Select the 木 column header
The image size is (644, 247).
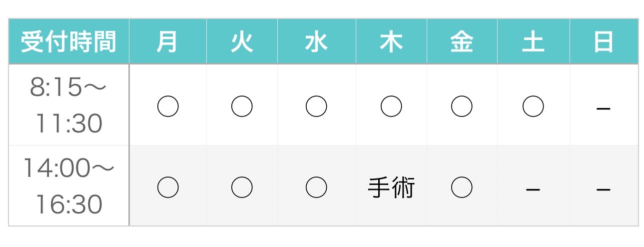pos(391,42)
